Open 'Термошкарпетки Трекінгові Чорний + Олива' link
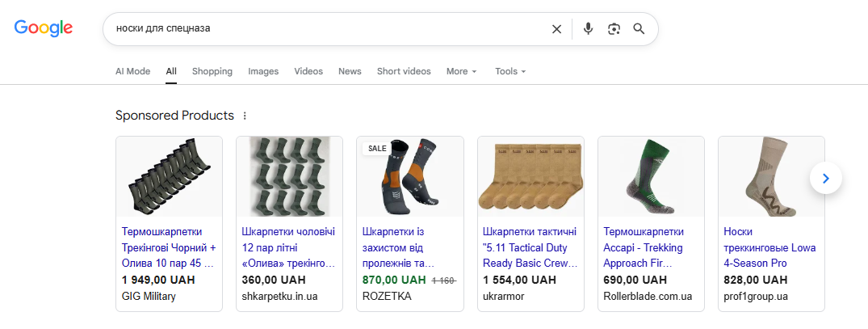Viewport: 868px width, 329px height. click(x=168, y=247)
